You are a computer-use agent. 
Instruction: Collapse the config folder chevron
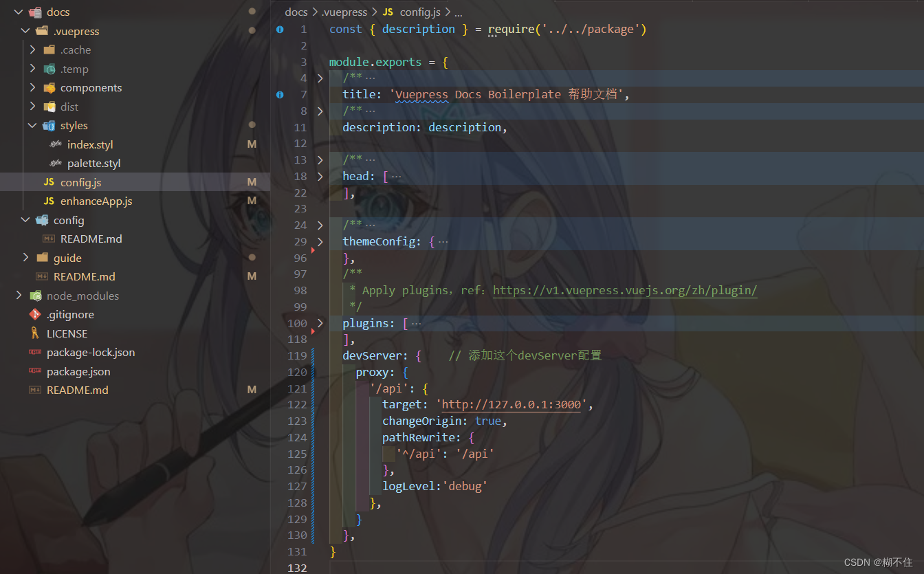pyautogui.click(x=25, y=220)
